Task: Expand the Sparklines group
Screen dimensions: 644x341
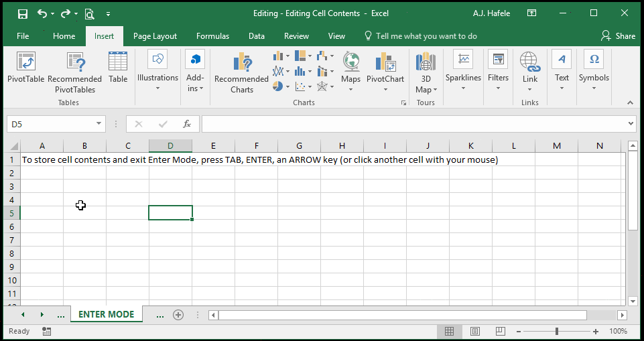Action: point(463,70)
